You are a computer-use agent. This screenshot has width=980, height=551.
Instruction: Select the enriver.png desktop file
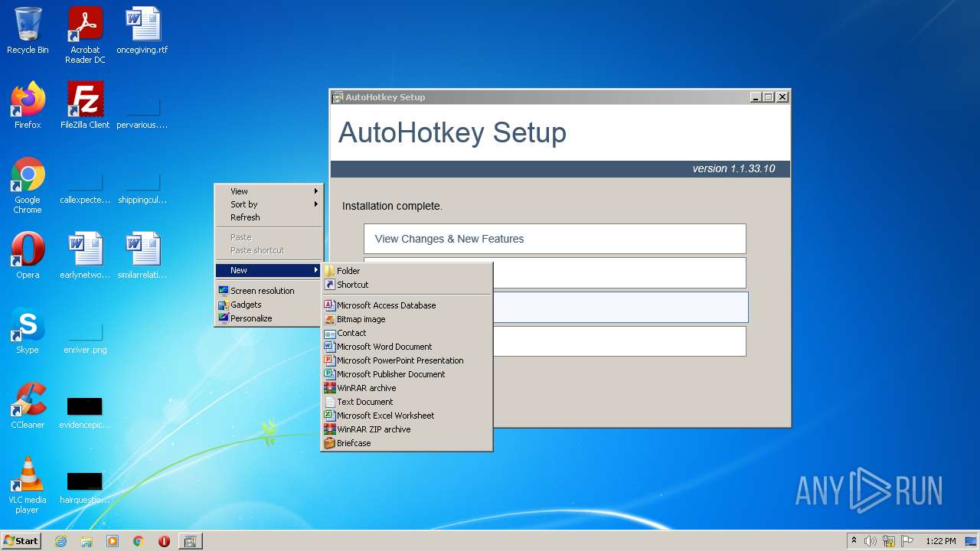85,337
